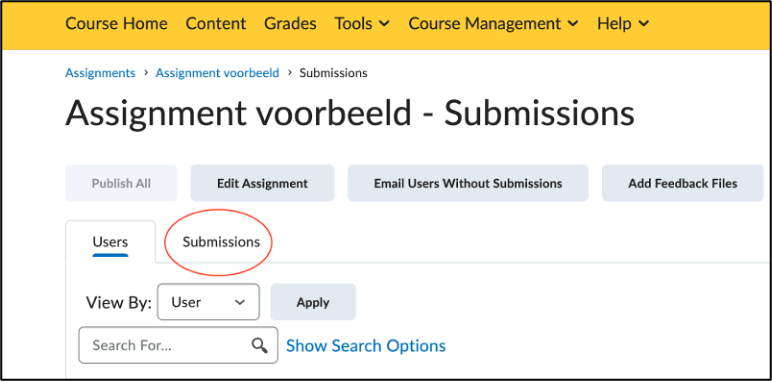
Task: Click the chevron arrow next to Tools
Action: (x=386, y=23)
